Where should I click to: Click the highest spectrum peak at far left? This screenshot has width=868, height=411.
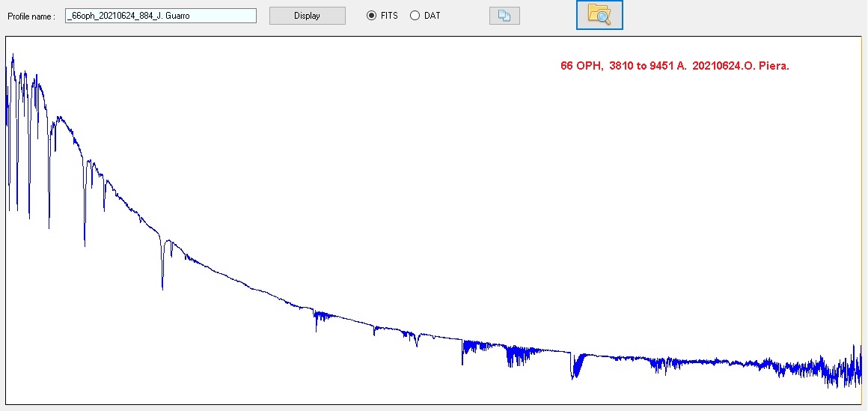pos(13,56)
